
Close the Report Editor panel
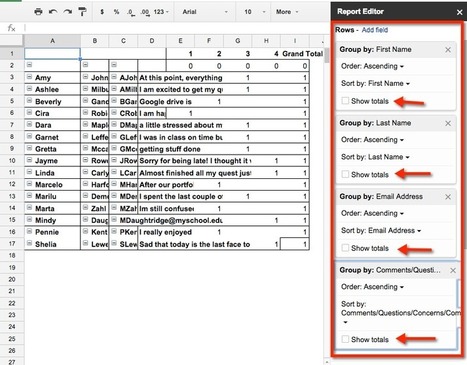tap(459, 12)
